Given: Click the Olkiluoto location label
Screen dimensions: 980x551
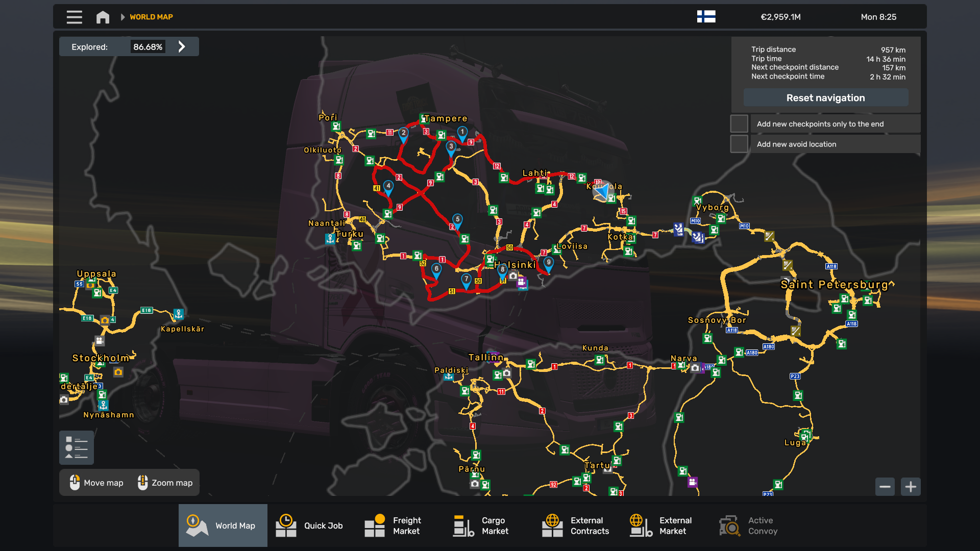Looking at the screenshot, I should click(323, 150).
